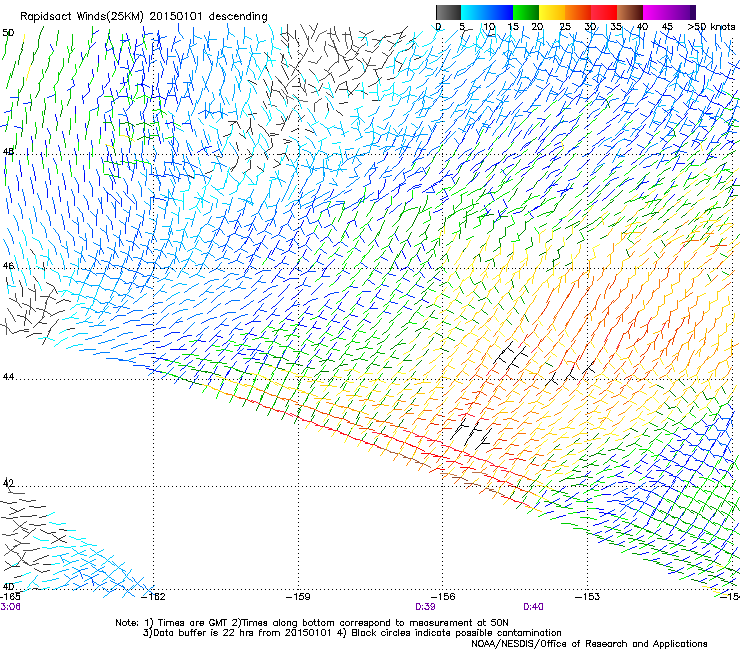Click the '-156' longitude label
The height and width of the screenshot is (650, 740).
pyautogui.click(x=443, y=597)
